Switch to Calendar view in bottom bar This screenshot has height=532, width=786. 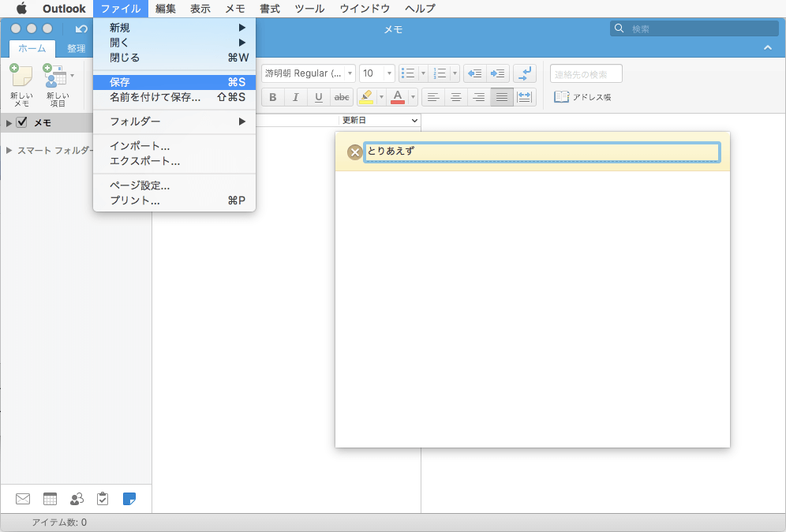pos(51,499)
